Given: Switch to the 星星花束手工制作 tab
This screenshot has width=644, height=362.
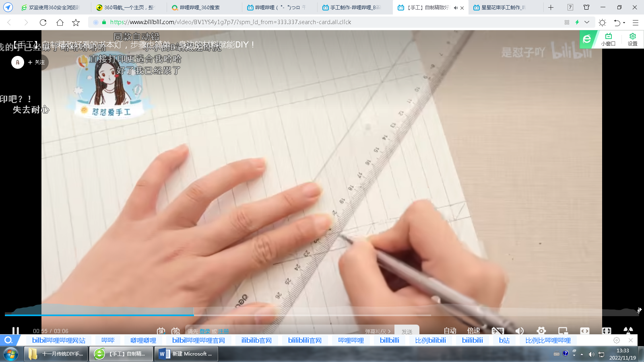Looking at the screenshot, I should (x=503, y=8).
